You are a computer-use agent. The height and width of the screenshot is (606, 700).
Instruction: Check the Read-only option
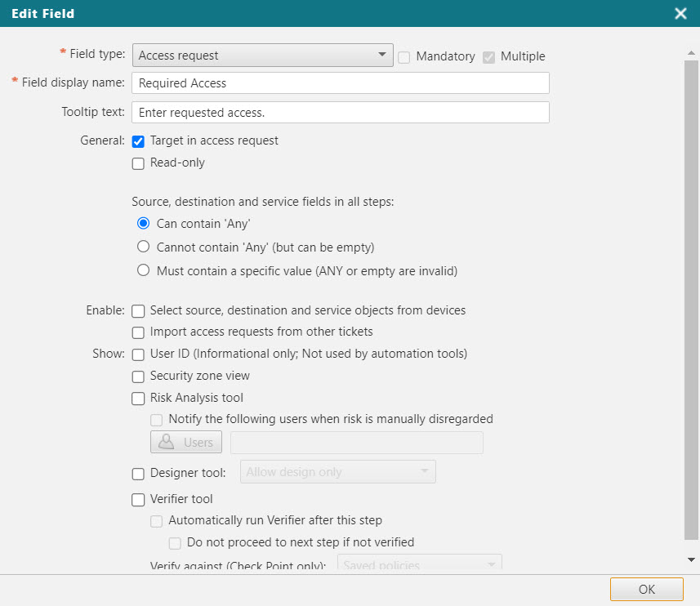point(138,163)
